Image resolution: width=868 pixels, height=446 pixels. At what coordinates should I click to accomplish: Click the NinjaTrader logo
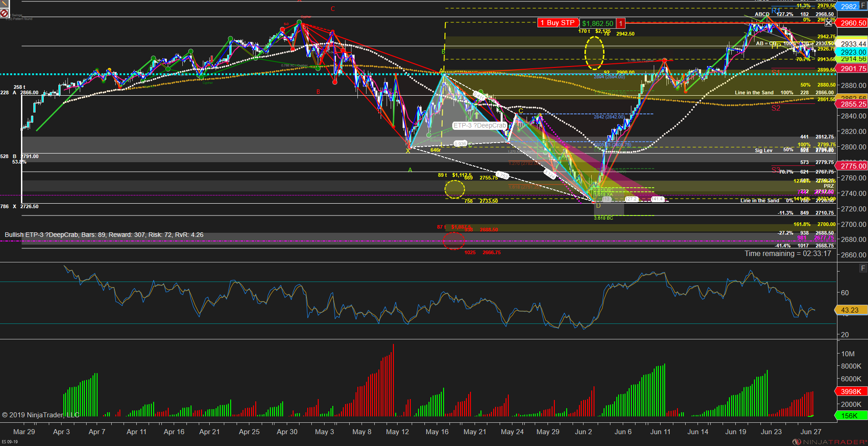click(x=829, y=442)
